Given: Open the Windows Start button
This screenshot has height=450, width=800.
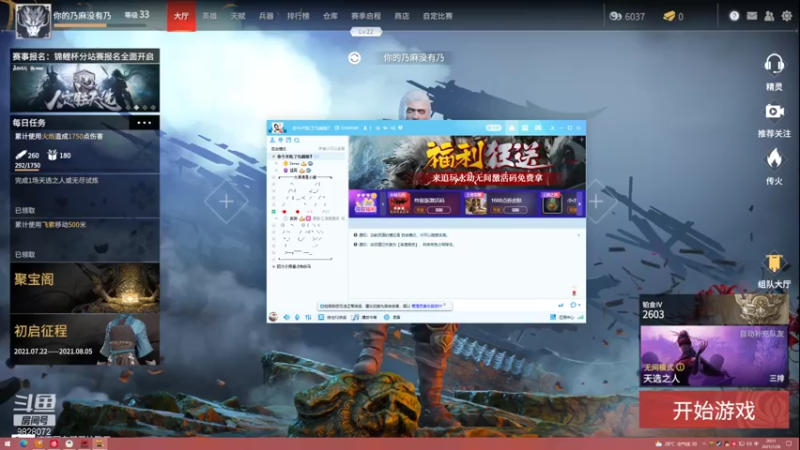Looking at the screenshot, I should pos(7,444).
